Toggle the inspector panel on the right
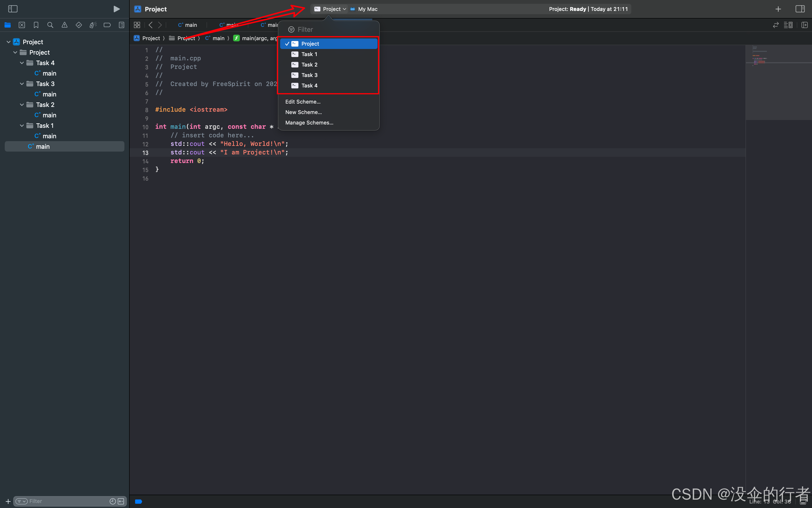This screenshot has height=508, width=812. coord(800,9)
